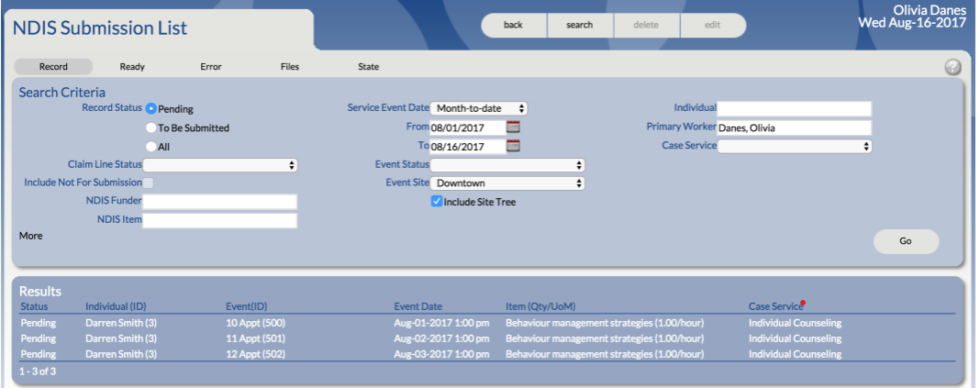The image size is (980, 388).
Task: Sort by Event Date column header
Action: (x=418, y=306)
